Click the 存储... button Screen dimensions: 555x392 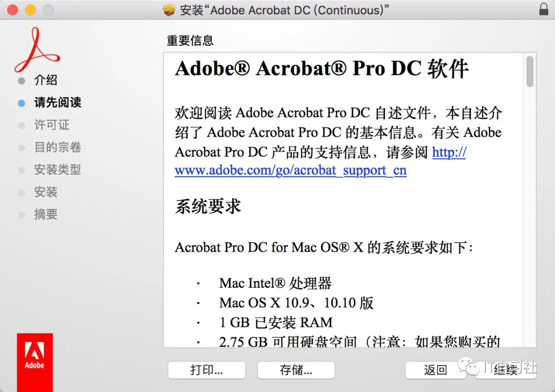[x=297, y=370]
